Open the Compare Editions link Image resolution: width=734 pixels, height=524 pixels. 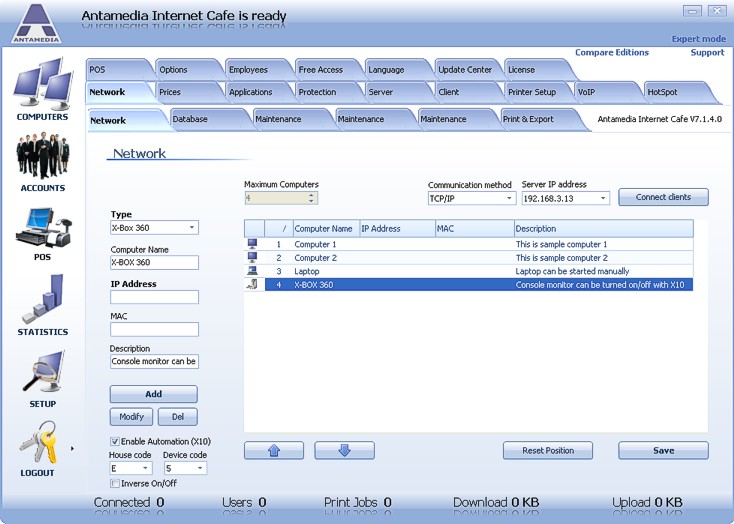pos(612,52)
